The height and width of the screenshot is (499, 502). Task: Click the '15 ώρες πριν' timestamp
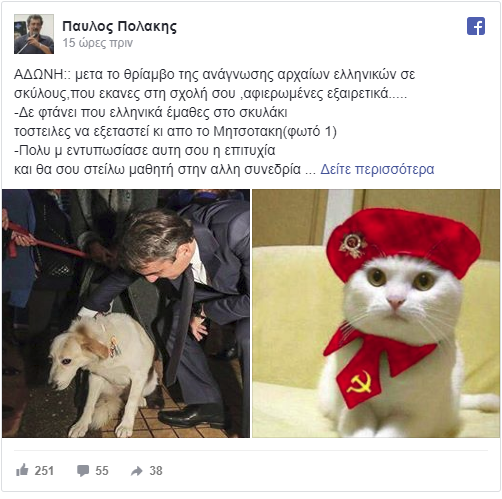pyautogui.click(x=98, y=43)
